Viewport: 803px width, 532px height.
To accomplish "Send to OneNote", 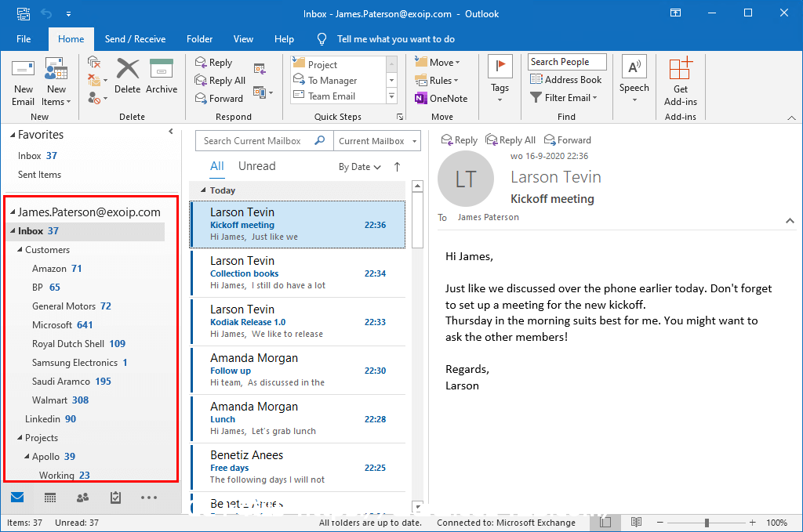I will [441, 98].
